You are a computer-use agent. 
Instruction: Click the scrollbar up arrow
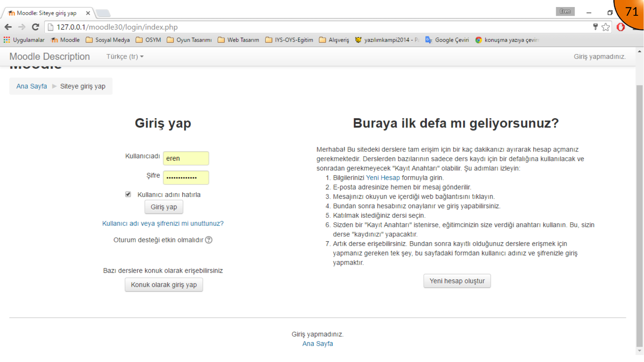639,51
